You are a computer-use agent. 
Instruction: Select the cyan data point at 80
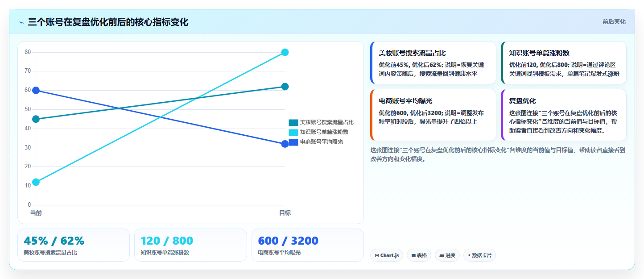click(x=285, y=52)
